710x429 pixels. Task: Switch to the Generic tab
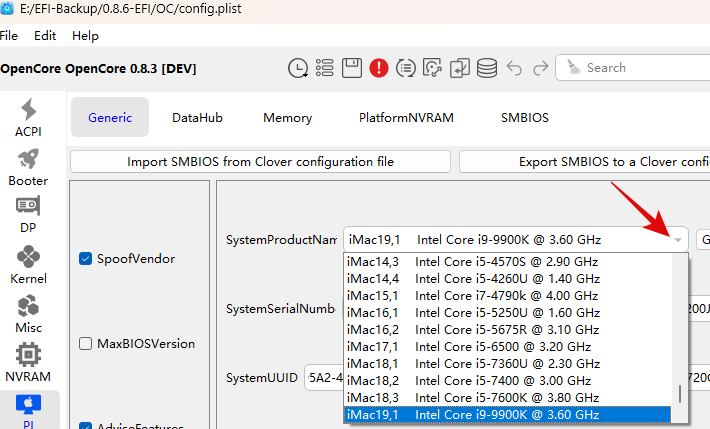pyautogui.click(x=110, y=117)
